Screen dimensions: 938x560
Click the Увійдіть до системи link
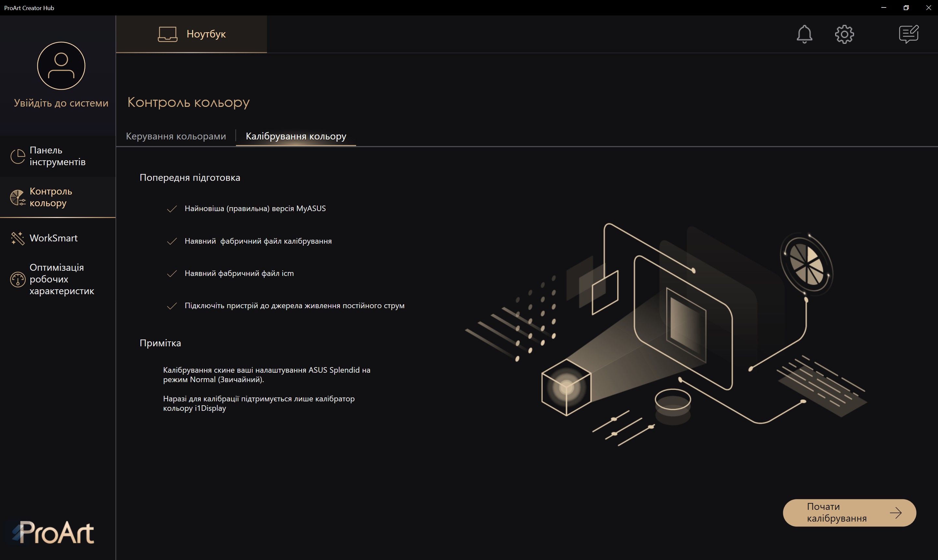click(61, 103)
